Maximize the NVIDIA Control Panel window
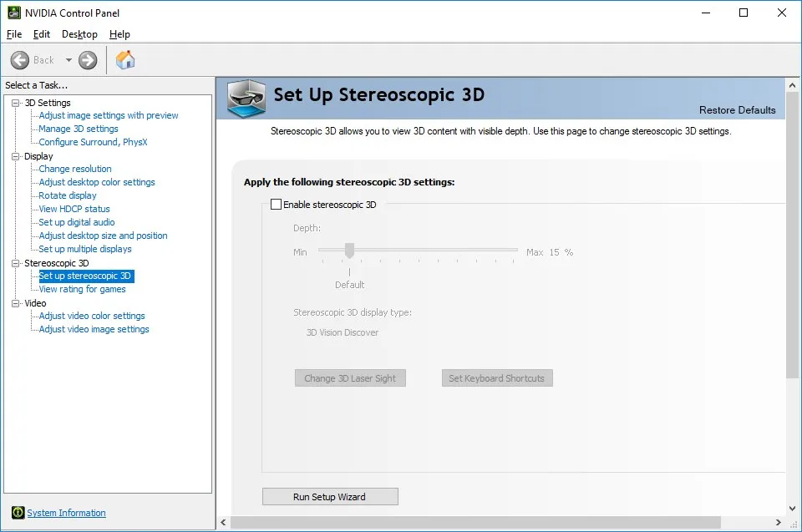 coord(744,13)
